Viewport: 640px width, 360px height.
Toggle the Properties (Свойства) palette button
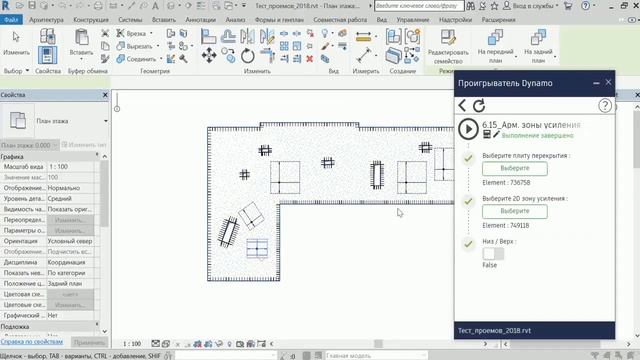click(x=47, y=55)
